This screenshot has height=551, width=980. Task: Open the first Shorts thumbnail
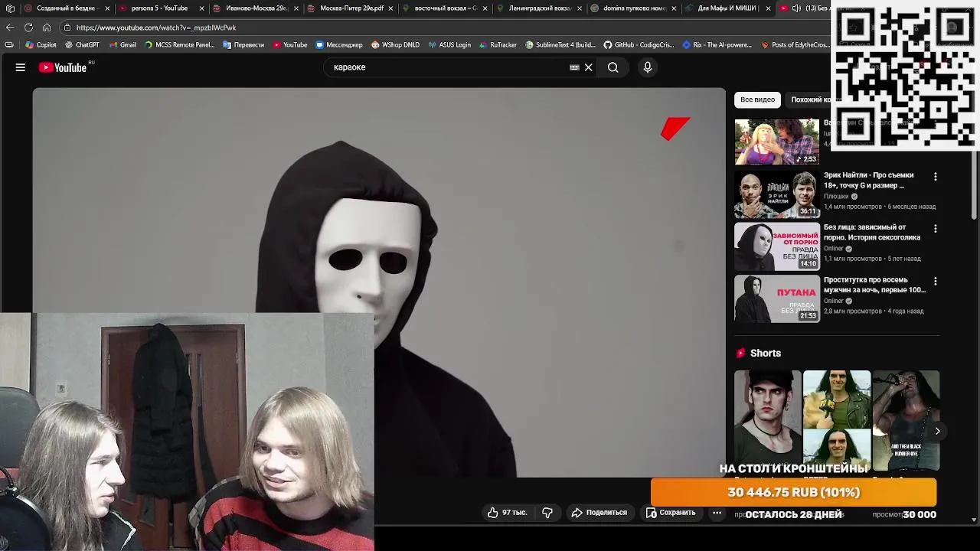(768, 420)
